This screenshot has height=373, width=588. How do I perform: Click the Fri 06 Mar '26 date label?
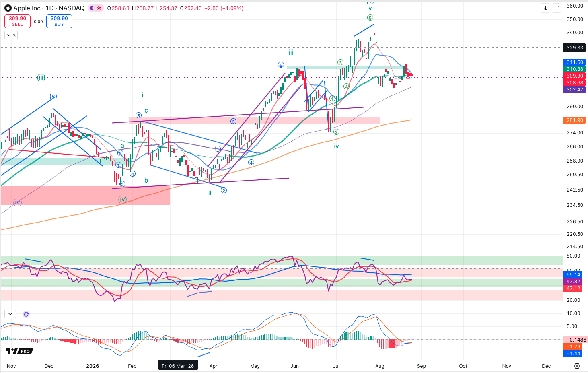(x=178, y=366)
